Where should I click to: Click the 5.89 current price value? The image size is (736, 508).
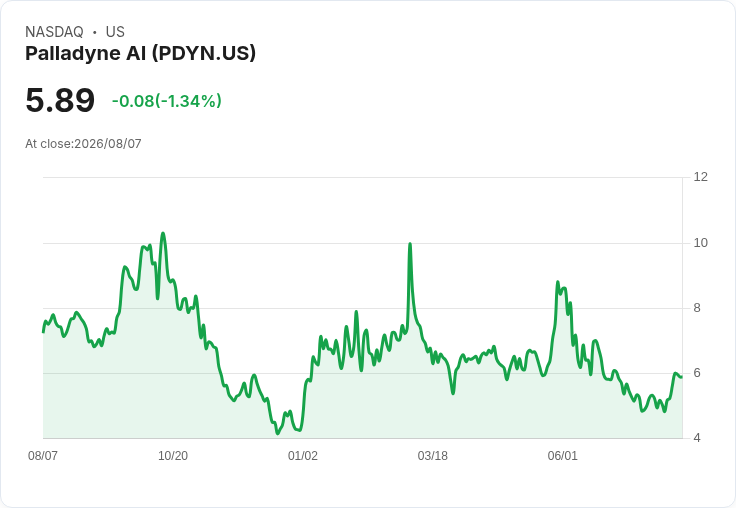(x=60, y=100)
